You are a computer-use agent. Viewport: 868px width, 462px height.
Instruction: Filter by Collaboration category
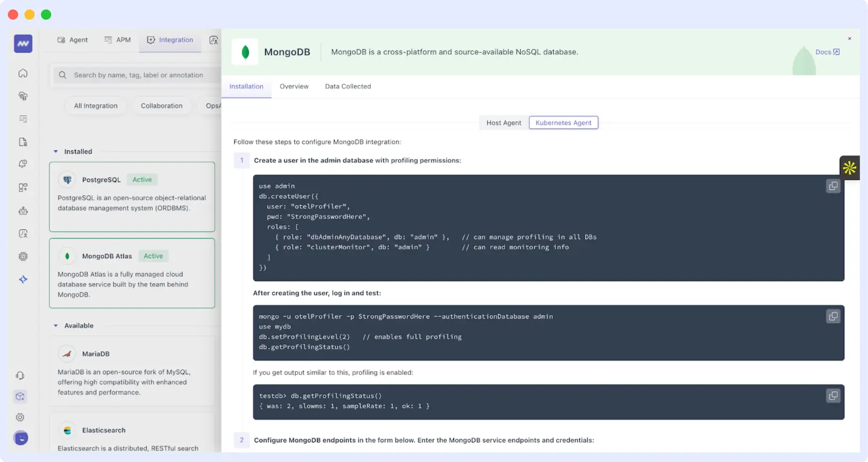pos(161,106)
